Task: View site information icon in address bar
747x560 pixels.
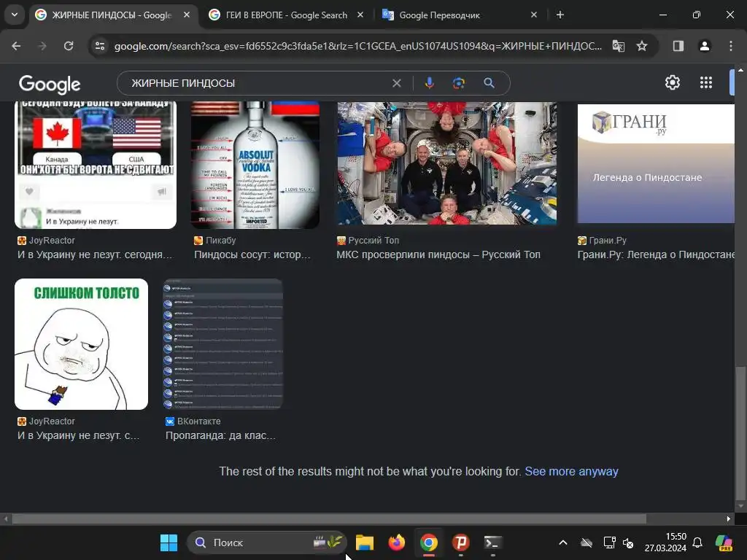Action: [x=100, y=46]
